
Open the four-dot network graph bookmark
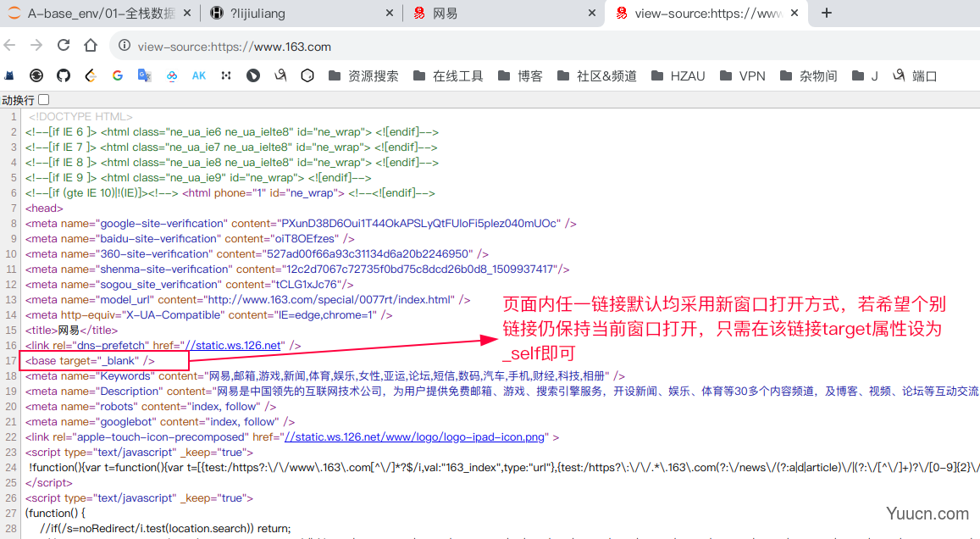pyautogui.click(x=226, y=75)
